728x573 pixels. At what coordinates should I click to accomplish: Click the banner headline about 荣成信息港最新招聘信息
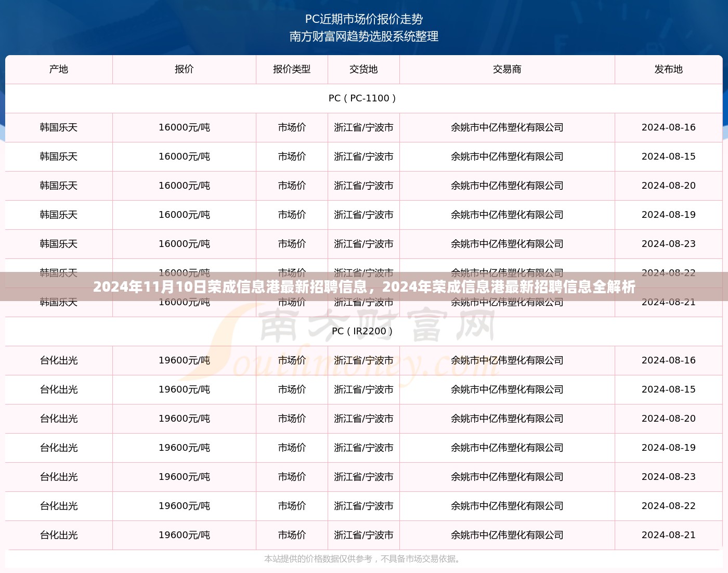[364, 286]
